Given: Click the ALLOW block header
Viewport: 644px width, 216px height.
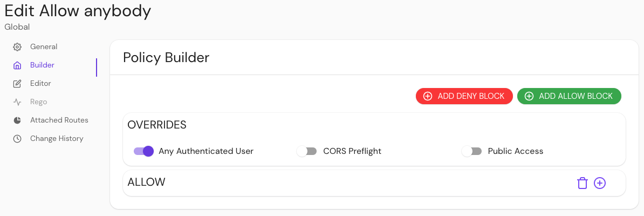Looking at the screenshot, I should (146, 183).
